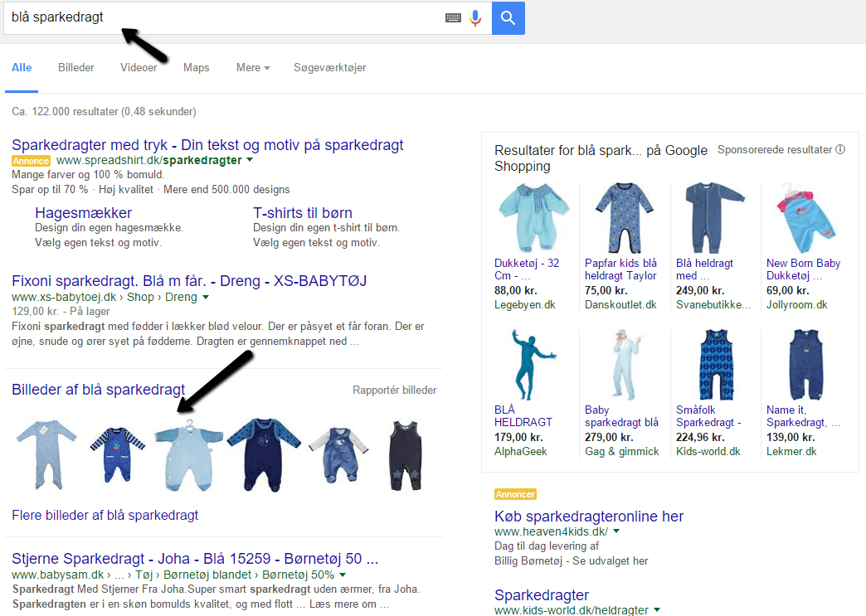Open navy romper with patterned sleeves image

pyautogui.click(x=264, y=455)
